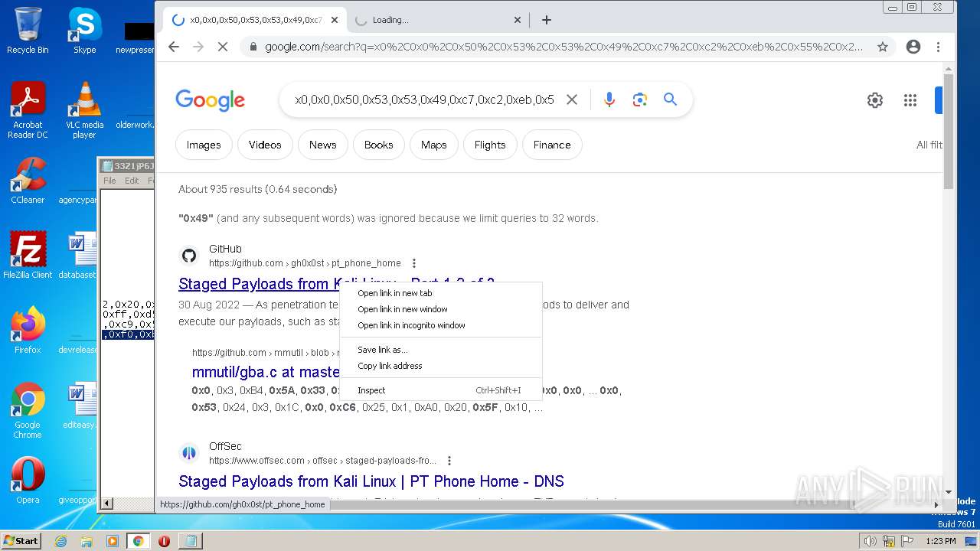Viewport: 980px width, 551px height.
Task: Click the Windows Start button
Action: pyautogui.click(x=21, y=540)
